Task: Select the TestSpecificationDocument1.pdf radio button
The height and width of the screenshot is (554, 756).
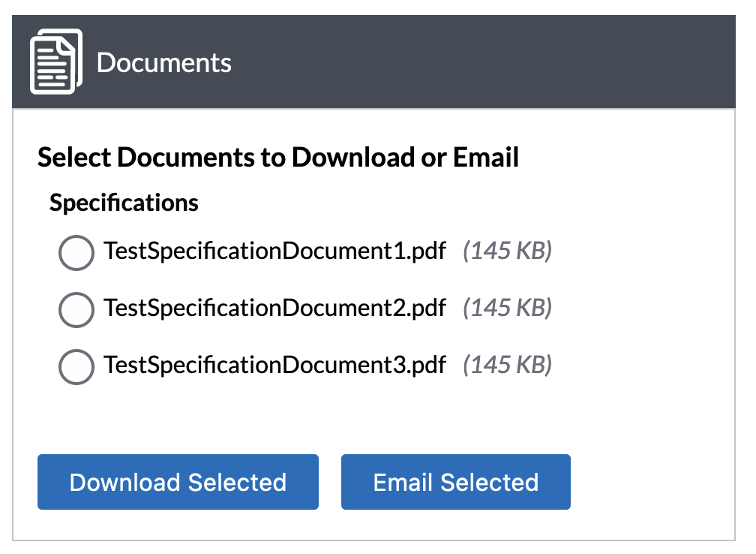Action: click(76, 252)
